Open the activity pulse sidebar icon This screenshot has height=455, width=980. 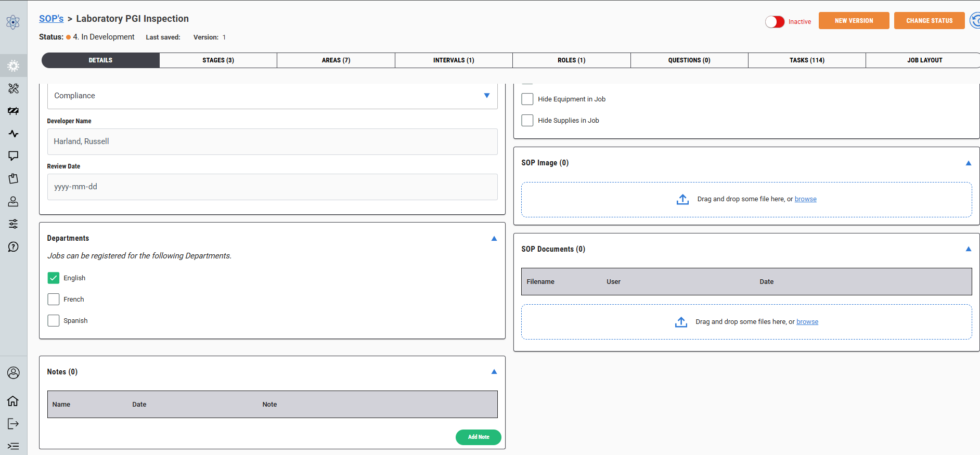click(x=14, y=134)
